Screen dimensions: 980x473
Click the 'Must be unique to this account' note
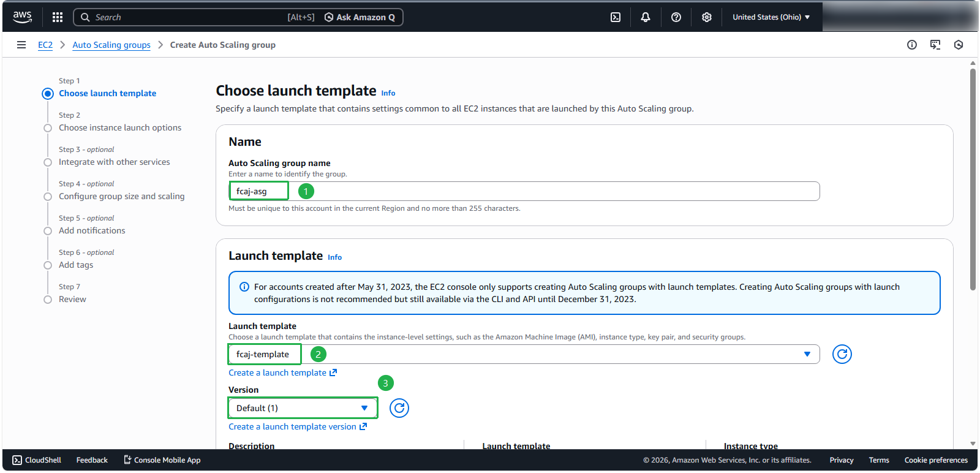(374, 208)
